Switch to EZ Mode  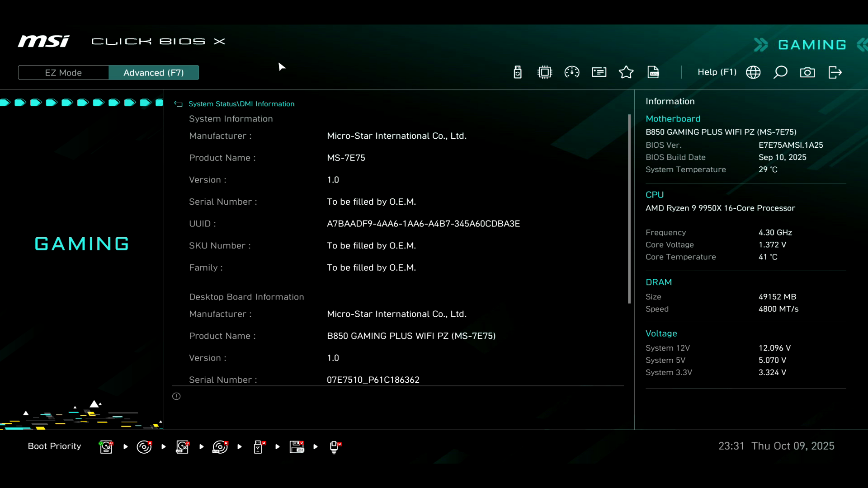coord(63,73)
